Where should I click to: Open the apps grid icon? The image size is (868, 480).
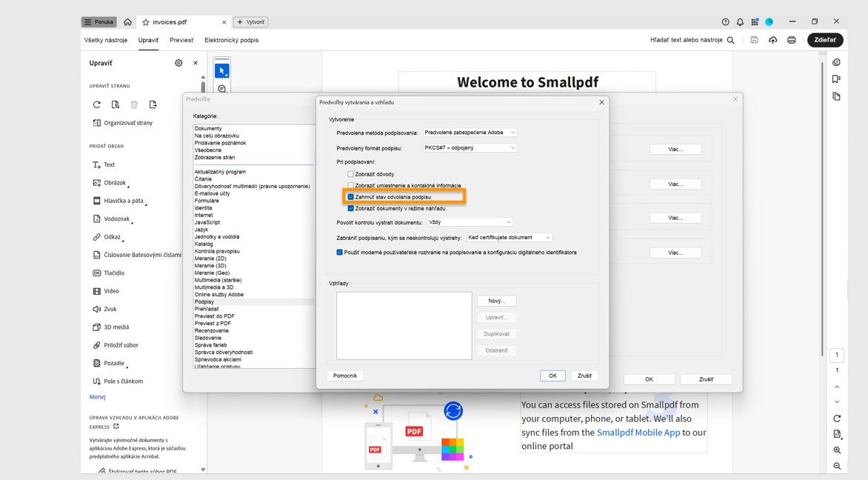(755, 22)
